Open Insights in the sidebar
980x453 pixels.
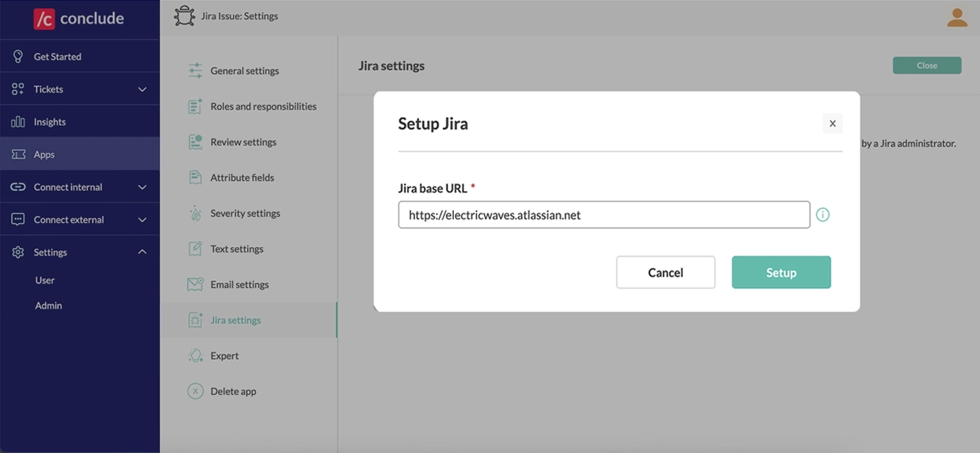[x=80, y=122]
